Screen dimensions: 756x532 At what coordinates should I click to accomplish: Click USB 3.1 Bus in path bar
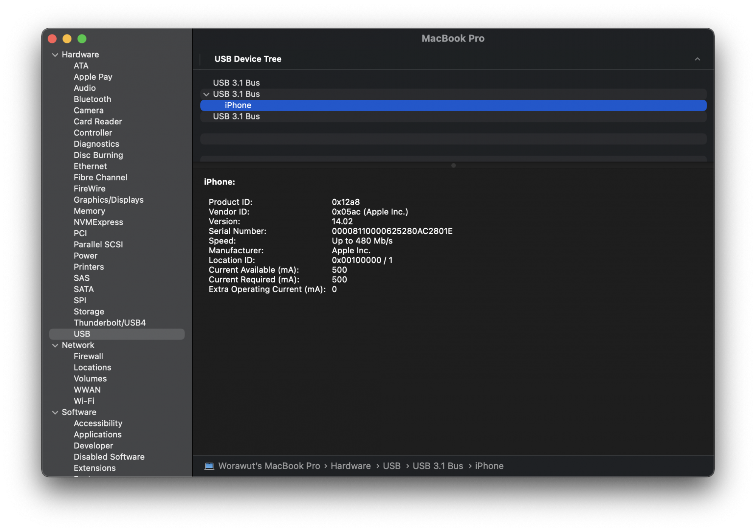tap(438, 466)
